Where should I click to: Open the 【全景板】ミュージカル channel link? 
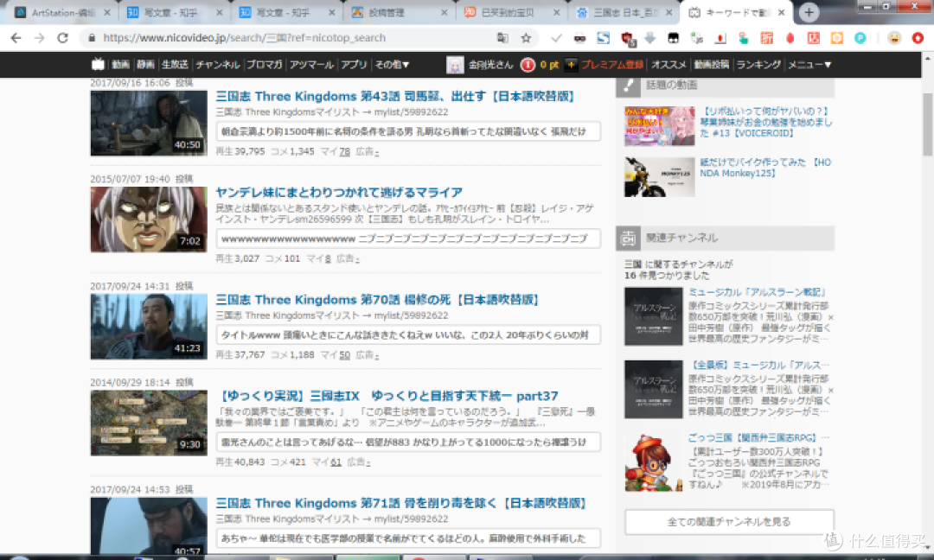(x=759, y=365)
